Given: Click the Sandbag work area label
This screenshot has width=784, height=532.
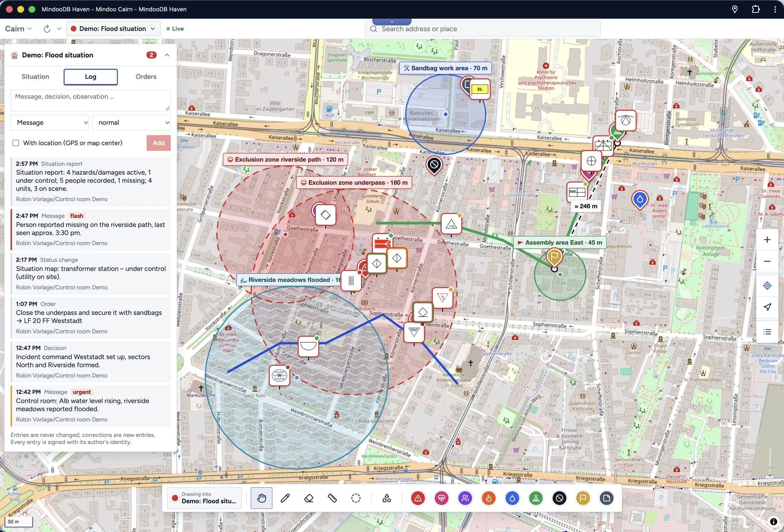Looking at the screenshot, I should [445, 68].
